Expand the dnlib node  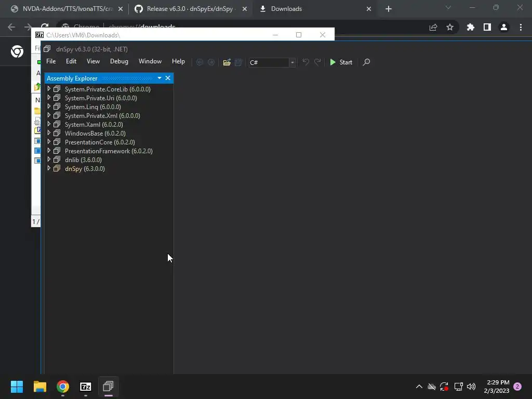49,159
